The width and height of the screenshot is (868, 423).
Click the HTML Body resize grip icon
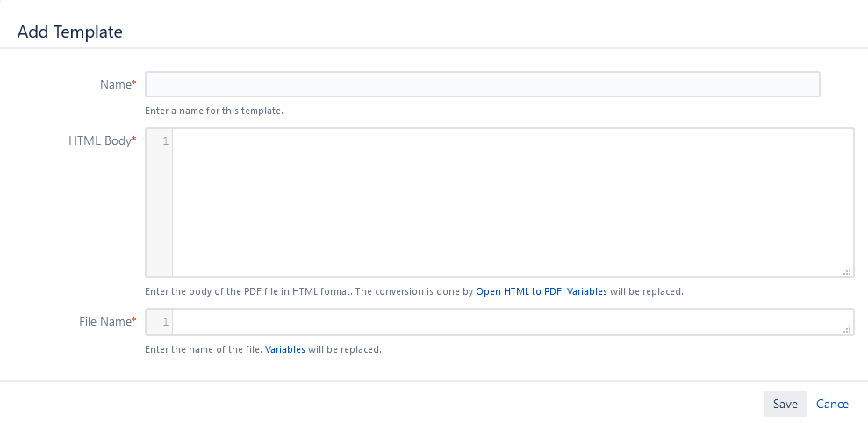(847, 271)
